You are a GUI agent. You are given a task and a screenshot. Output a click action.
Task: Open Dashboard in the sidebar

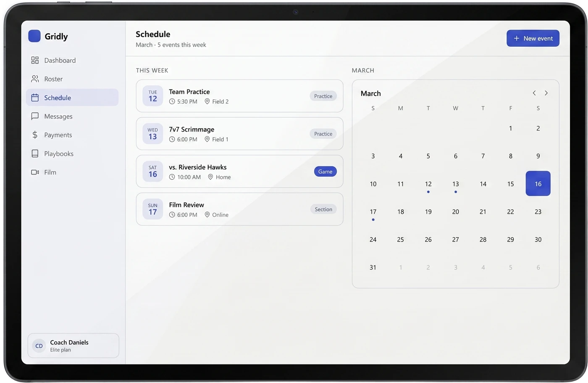click(x=72, y=60)
